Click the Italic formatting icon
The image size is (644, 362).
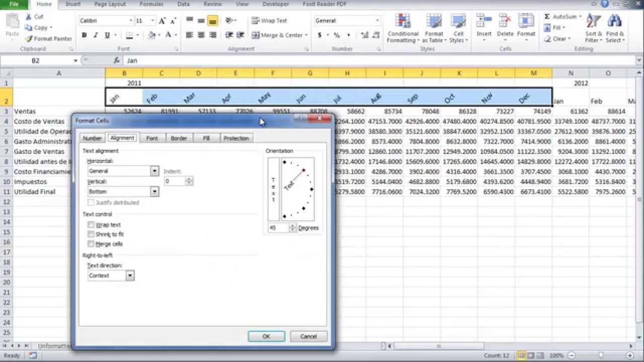click(x=96, y=35)
